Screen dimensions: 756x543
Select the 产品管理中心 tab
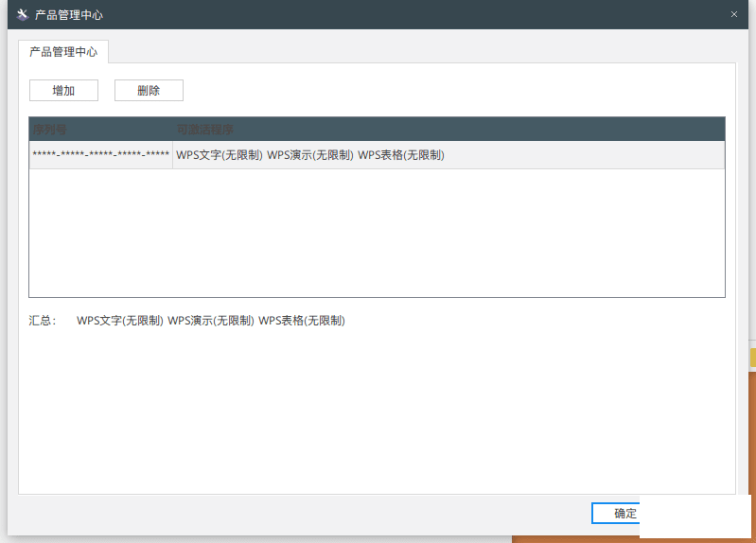coord(63,52)
